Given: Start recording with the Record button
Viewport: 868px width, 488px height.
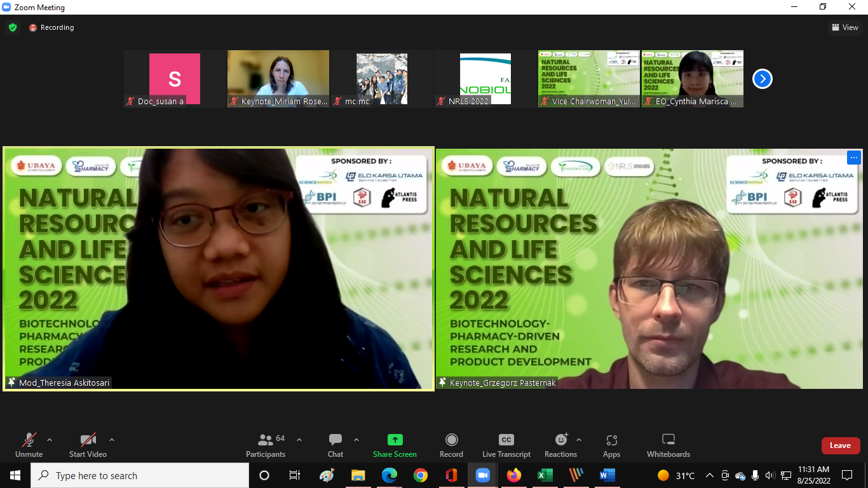Looking at the screenshot, I should [x=451, y=445].
